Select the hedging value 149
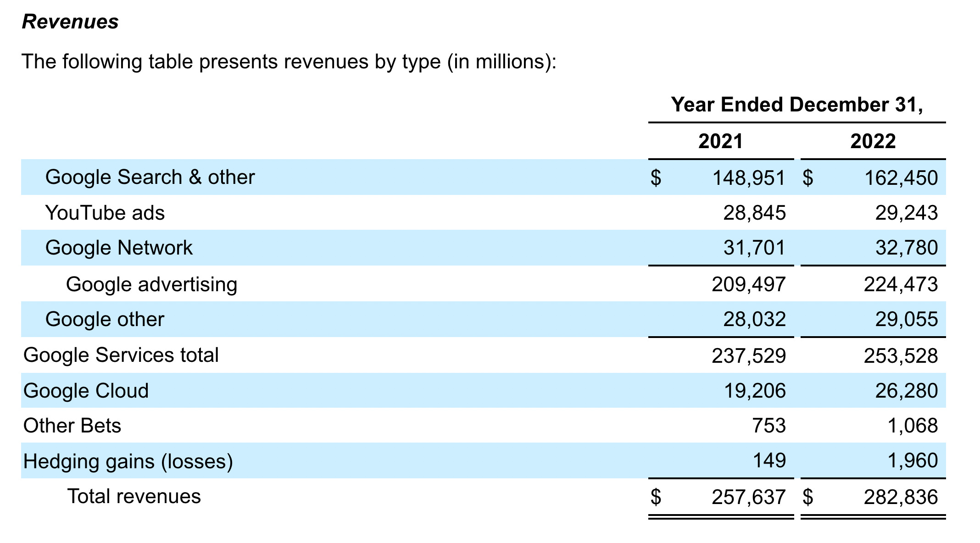Viewport: 980px width, 543px height. coord(769,460)
